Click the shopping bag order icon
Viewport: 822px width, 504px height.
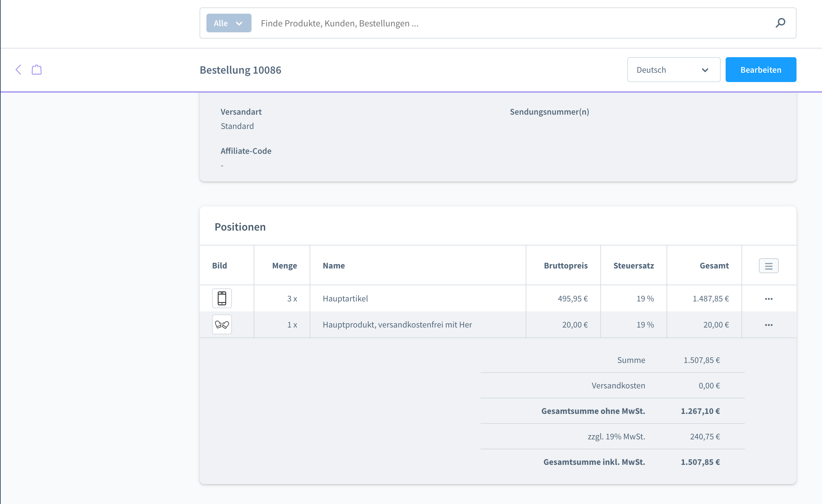(x=37, y=70)
